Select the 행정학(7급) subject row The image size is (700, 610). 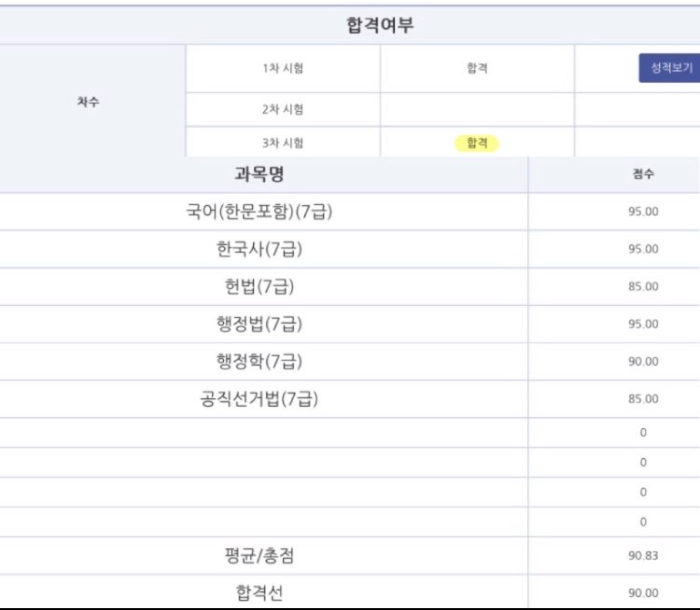click(x=350, y=362)
